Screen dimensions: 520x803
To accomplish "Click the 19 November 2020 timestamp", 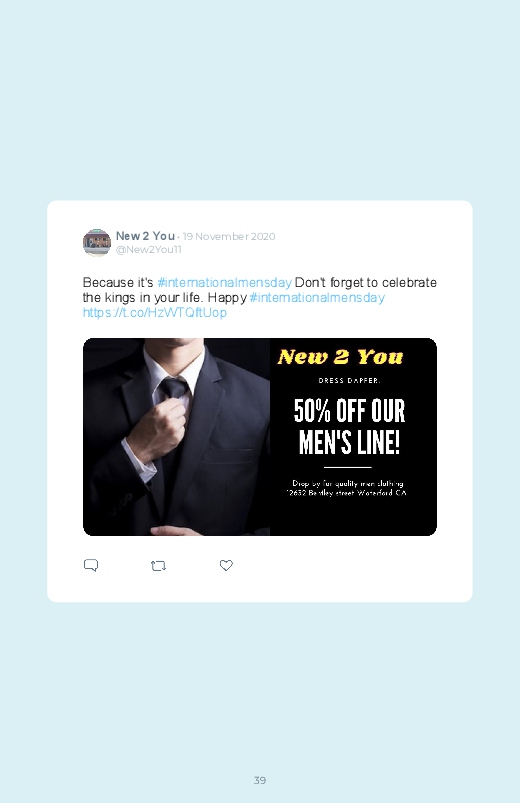I will point(228,236).
